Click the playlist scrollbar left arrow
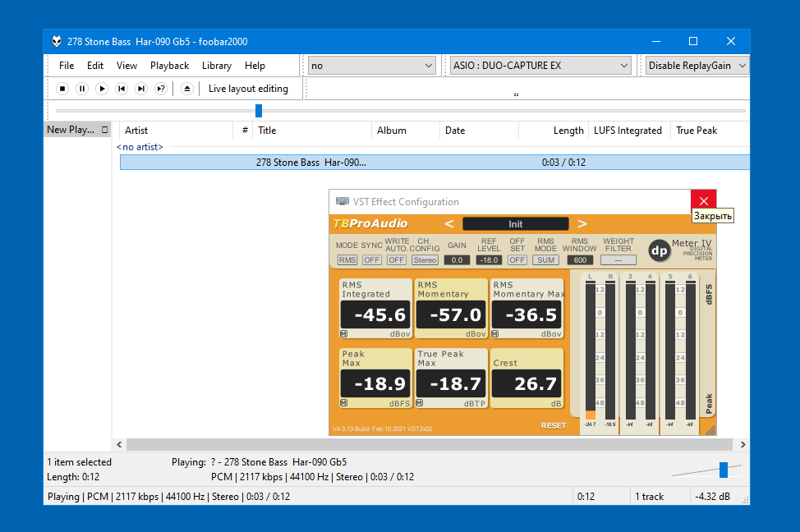Viewport: 800px width, 532px height. [119, 445]
